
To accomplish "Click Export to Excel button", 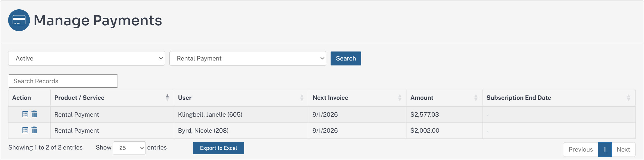I will coord(219,148).
